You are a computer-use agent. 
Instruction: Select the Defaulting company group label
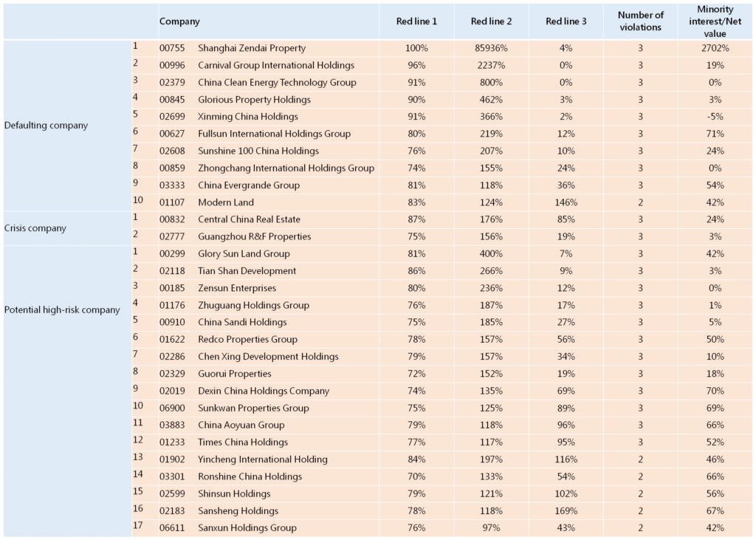(x=46, y=125)
